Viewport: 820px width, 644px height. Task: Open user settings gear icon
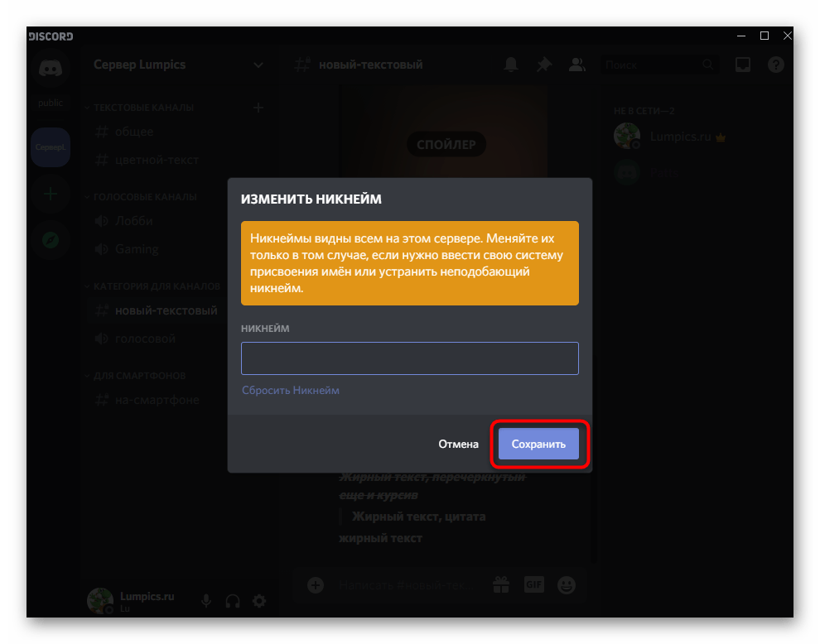(x=259, y=601)
